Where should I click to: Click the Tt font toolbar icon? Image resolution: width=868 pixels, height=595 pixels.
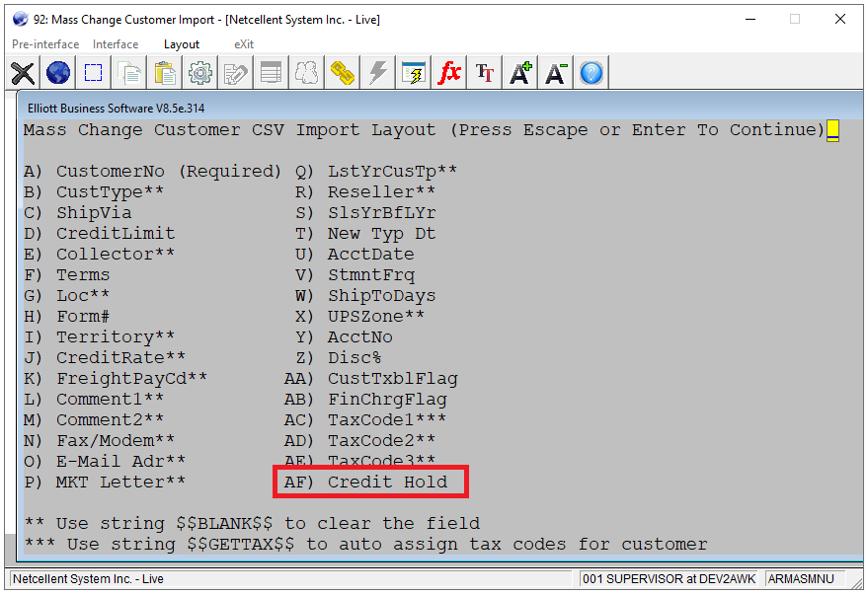tap(485, 73)
